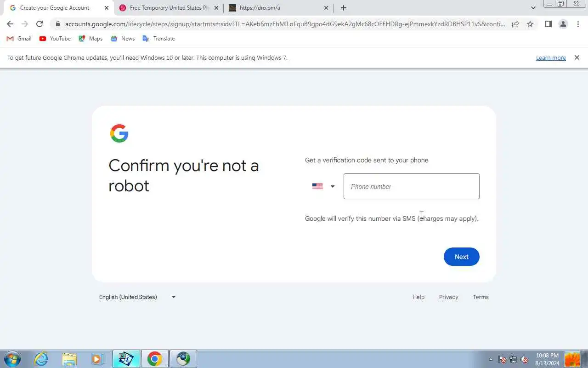Open Internet Explorer from the taskbar
588x368 pixels.
[x=41, y=359]
